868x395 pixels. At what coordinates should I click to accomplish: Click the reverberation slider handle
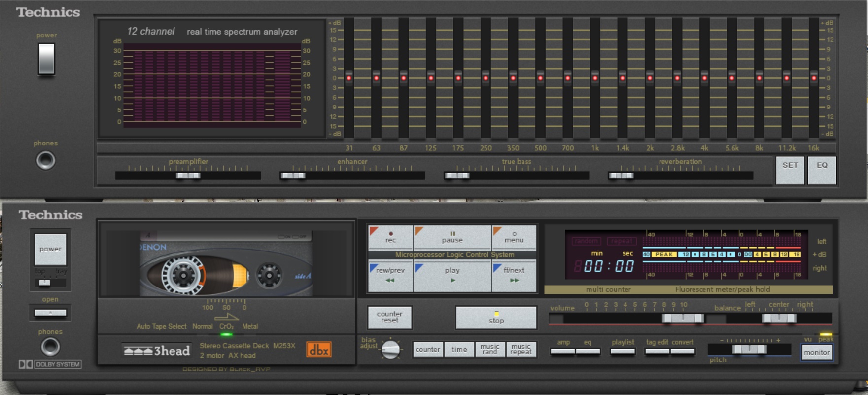pos(621,175)
